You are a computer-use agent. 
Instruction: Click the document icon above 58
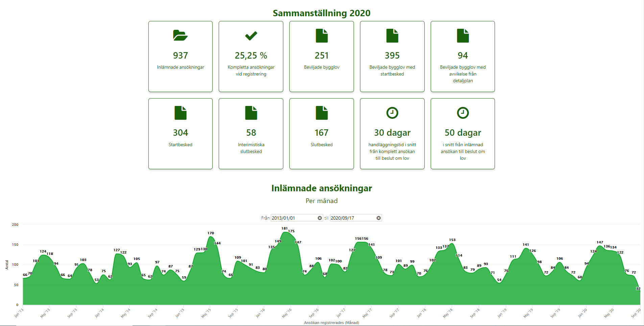click(251, 113)
